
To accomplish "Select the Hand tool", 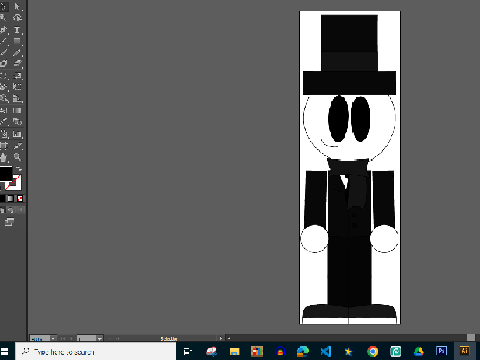I will tap(4, 157).
